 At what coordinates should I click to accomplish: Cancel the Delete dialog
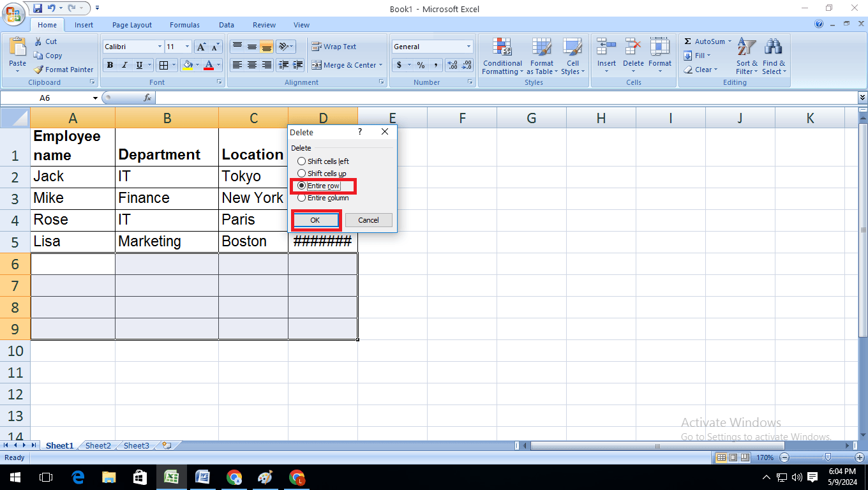(369, 219)
